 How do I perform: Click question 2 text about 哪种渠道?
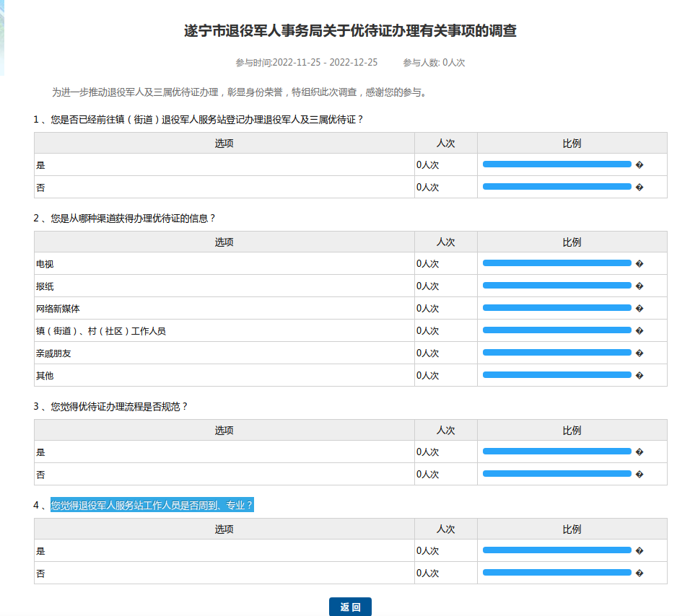coord(134,218)
